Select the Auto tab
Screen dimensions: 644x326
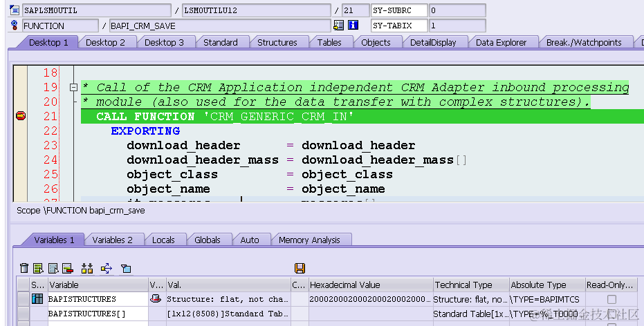(250, 240)
